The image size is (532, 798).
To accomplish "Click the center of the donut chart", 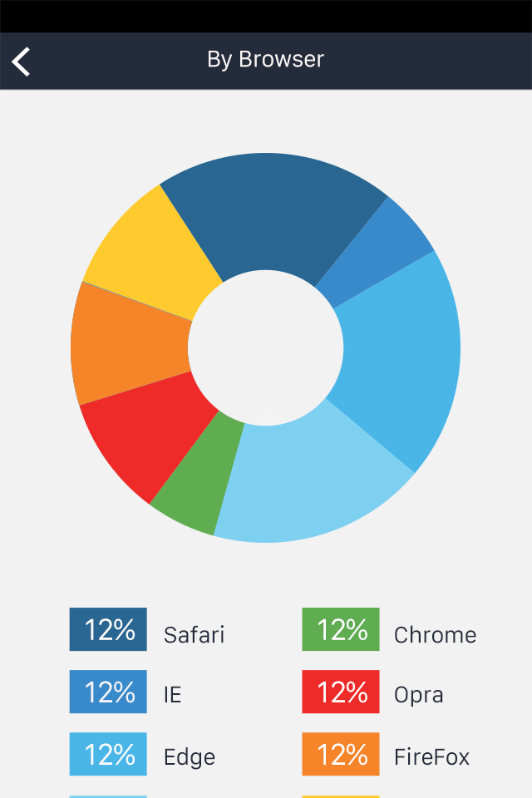I will [x=266, y=349].
